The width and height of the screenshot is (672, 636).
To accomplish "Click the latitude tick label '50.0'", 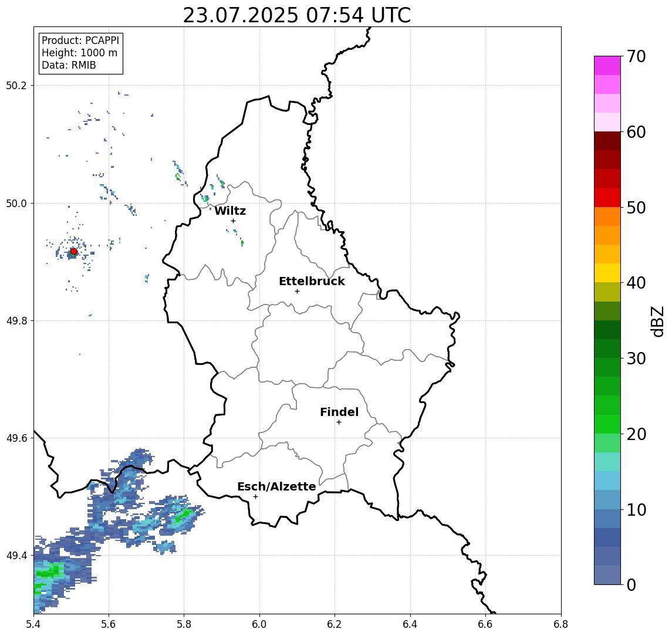I will (x=16, y=203).
